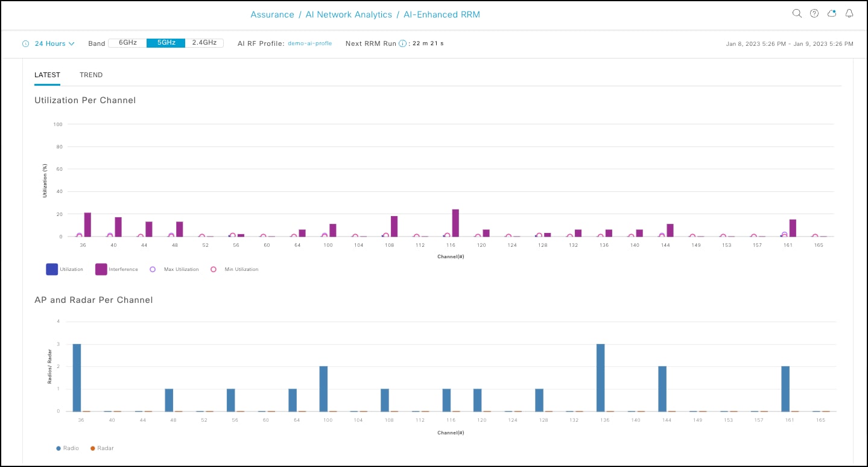Toggle the Min Utilization legend marker
The width and height of the screenshot is (868, 467).
click(214, 269)
